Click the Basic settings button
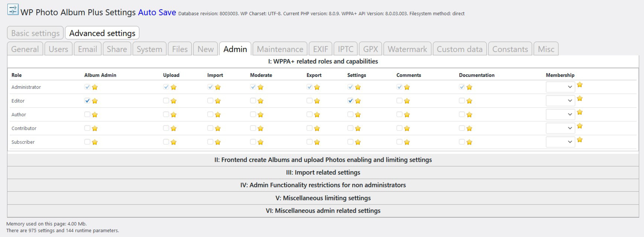The height and width of the screenshot is (237, 644). [35, 33]
